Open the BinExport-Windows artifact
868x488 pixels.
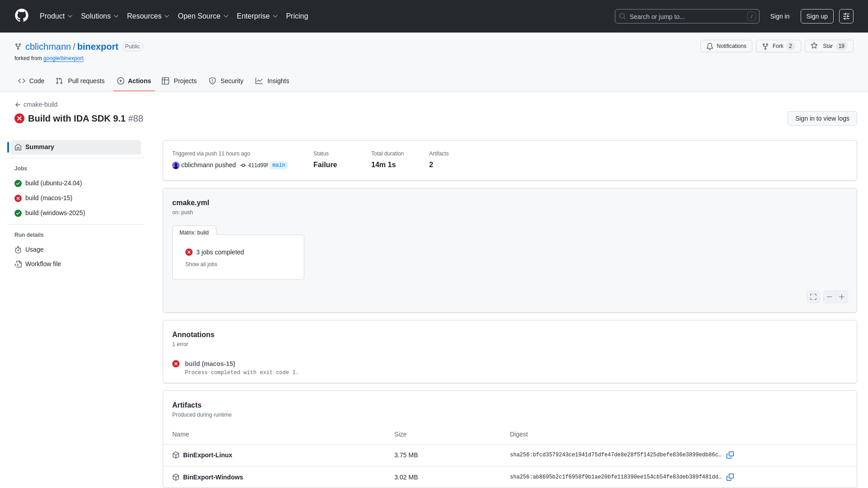(213, 477)
